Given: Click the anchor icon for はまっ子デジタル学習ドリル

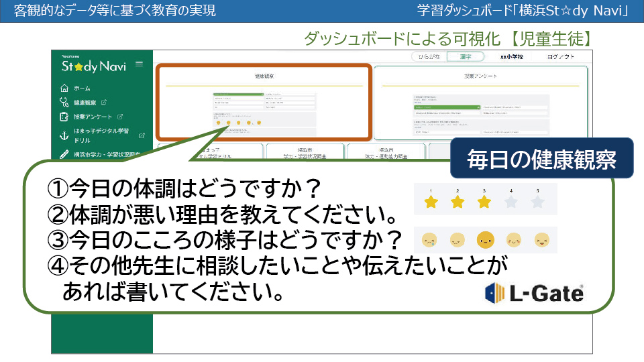Looking at the screenshot, I should point(64,135).
